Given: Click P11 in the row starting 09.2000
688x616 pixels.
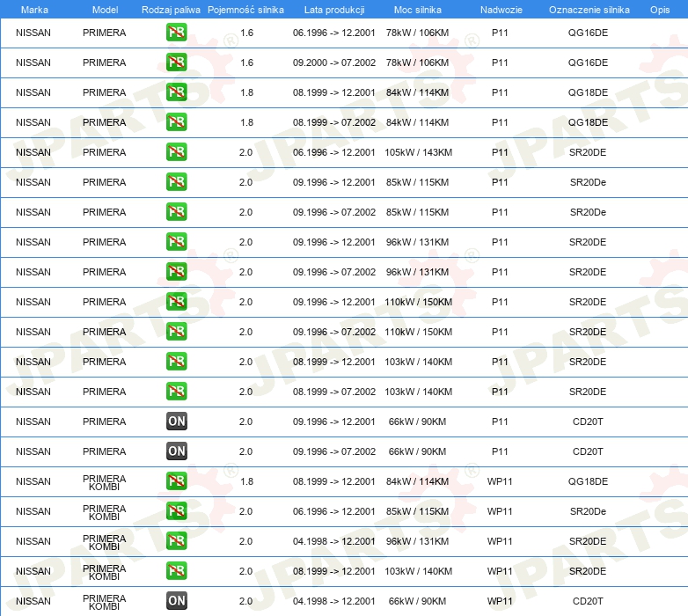Looking at the screenshot, I should [500, 62].
